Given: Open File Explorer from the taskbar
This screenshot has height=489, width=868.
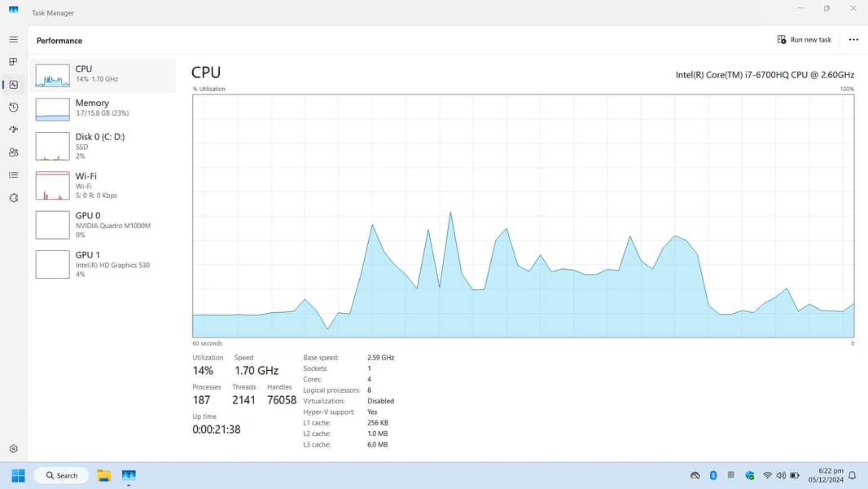Looking at the screenshot, I should click(104, 475).
